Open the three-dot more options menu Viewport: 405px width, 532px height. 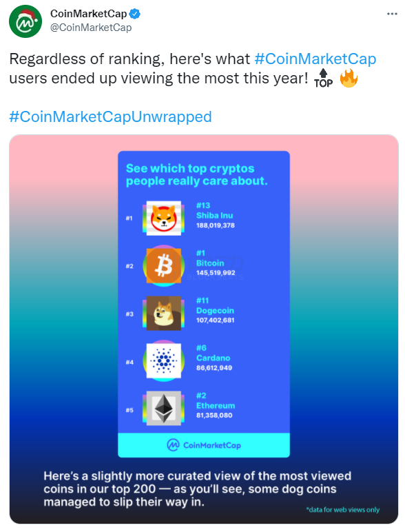click(x=392, y=14)
